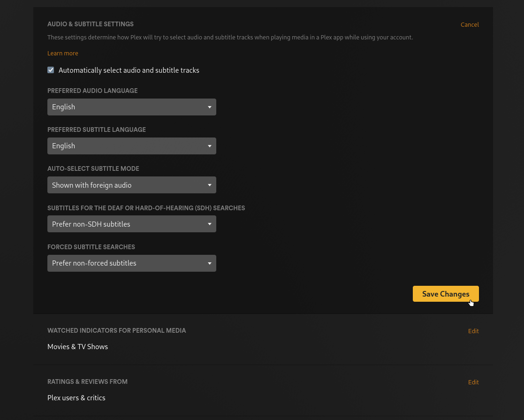Click the arrow icon beside Prefer non-SDH subtitles
The width and height of the screenshot is (524, 420).
[x=209, y=224]
